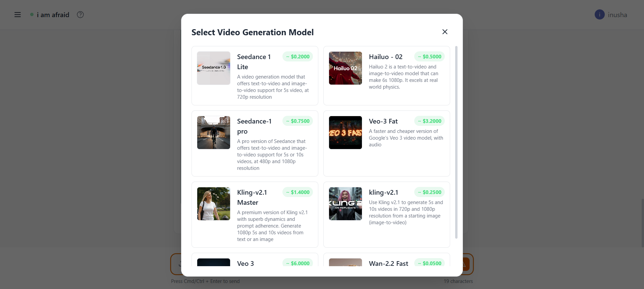644x289 pixels.
Task: Click the "Use Kling v2.1" description text
Action: click(406, 212)
